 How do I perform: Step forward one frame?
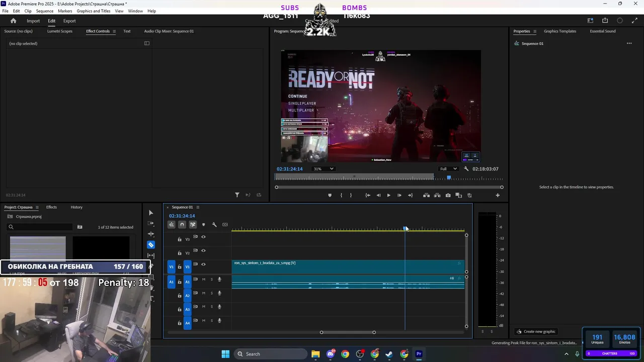(399, 195)
